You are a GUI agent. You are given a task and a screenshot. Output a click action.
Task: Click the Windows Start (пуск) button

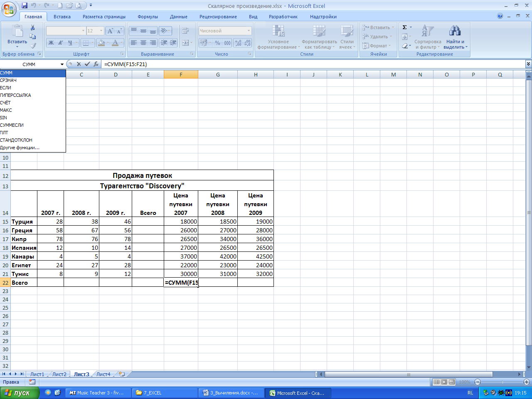pos(20,393)
